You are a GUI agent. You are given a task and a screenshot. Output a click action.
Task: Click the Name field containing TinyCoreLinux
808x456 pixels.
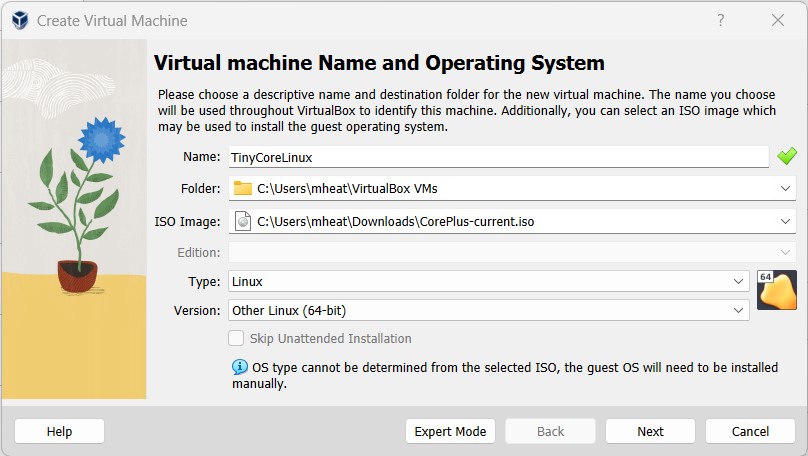pos(498,157)
